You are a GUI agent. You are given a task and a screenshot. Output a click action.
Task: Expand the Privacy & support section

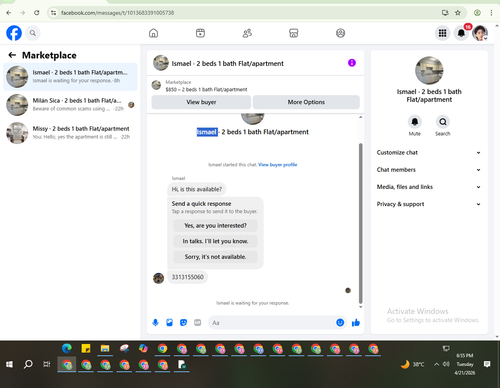pos(429,204)
